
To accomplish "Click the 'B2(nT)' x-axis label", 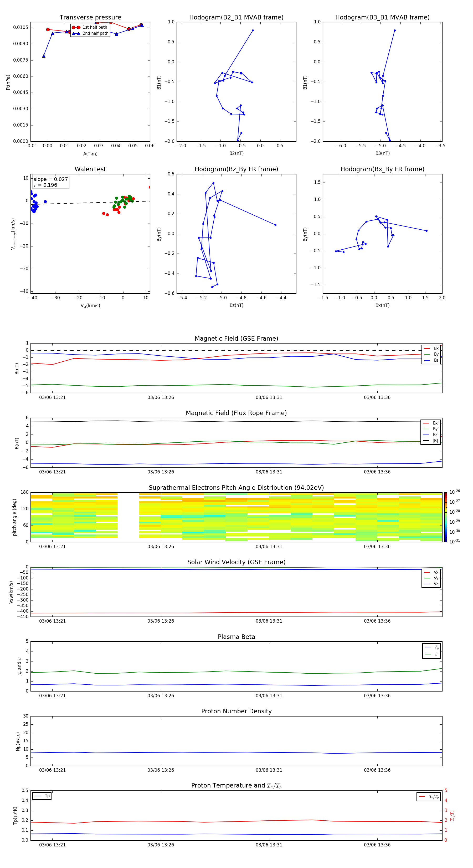I will (x=236, y=153).
